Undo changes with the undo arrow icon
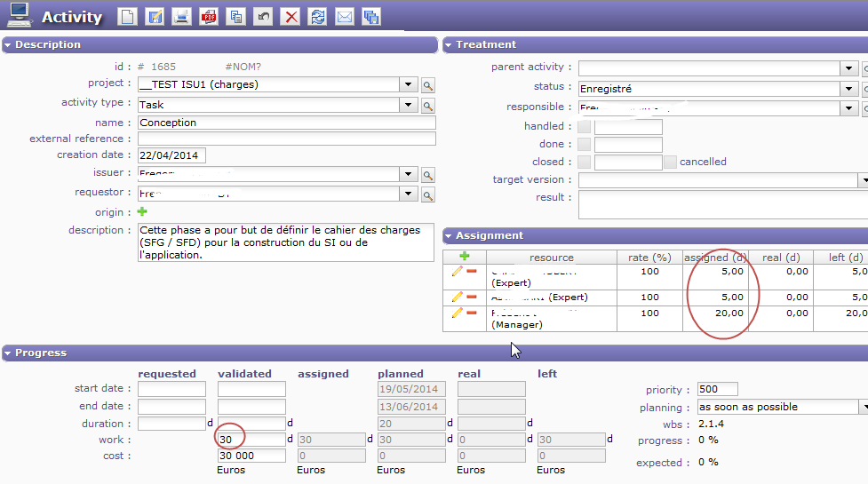Screen dimensions: 868x484 pos(263,17)
